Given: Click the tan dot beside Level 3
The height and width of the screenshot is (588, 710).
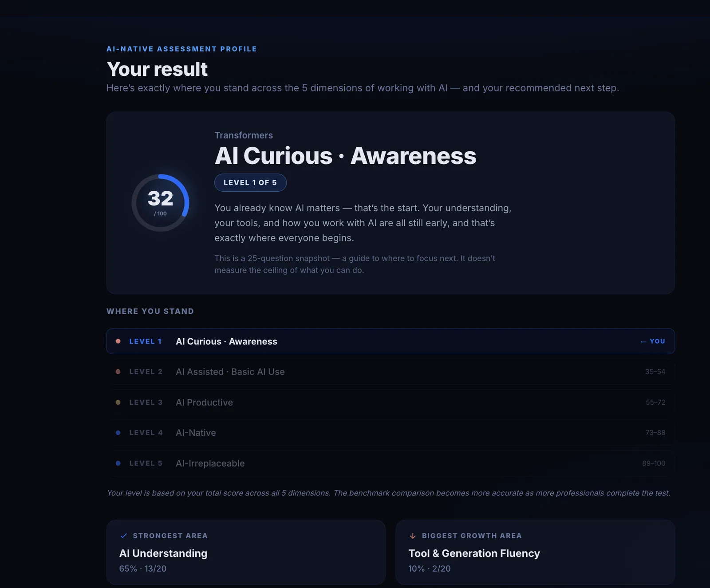Looking at the screenshot, I should click(118, 403).
